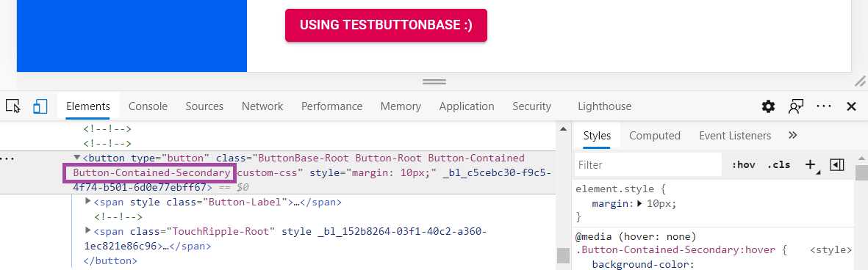
Task: Switch to the Elements tab
Action: pos(88,106)
